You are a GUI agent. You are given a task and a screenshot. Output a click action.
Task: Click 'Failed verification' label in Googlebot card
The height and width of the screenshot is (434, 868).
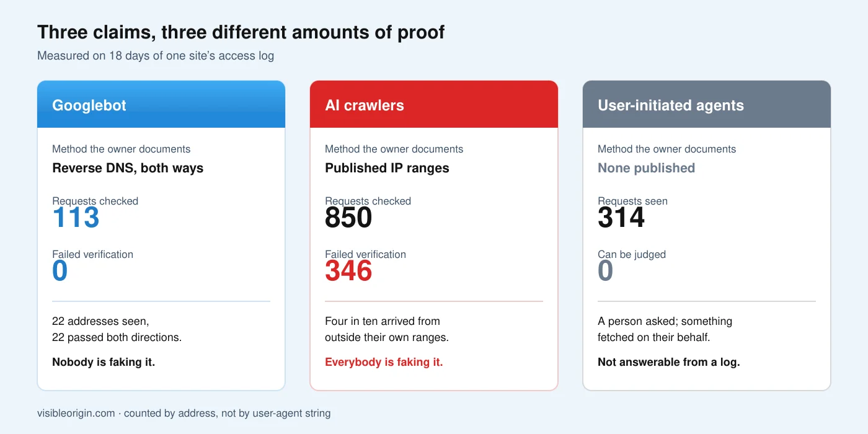coord(92,254)
